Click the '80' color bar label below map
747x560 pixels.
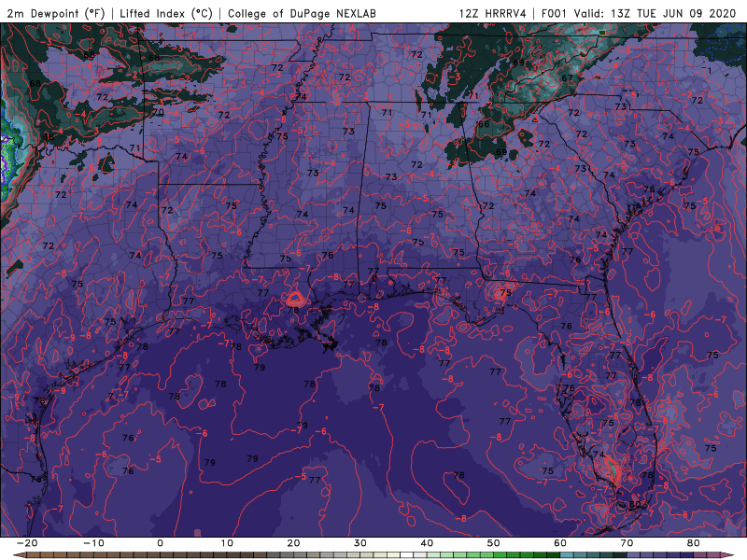[x=694, y=543]
